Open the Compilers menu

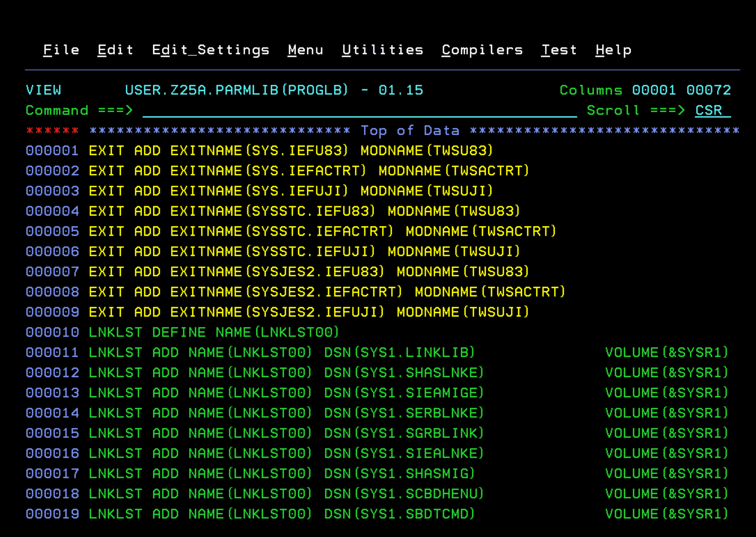pos(482,50)
